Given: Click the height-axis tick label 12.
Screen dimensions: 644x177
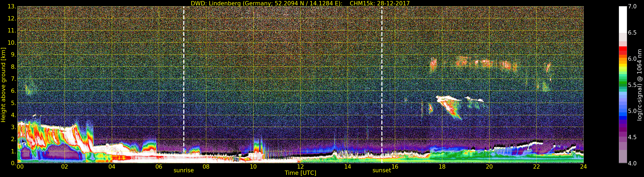Looking at the screenshot, I should (x=12, y=18).
